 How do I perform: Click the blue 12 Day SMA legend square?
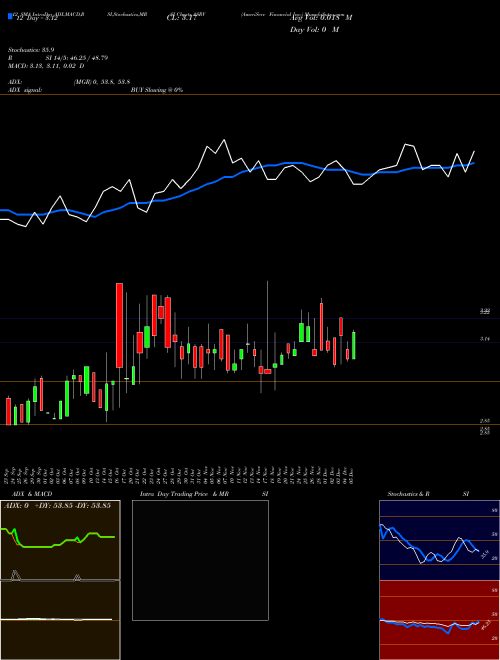(10, 16)
